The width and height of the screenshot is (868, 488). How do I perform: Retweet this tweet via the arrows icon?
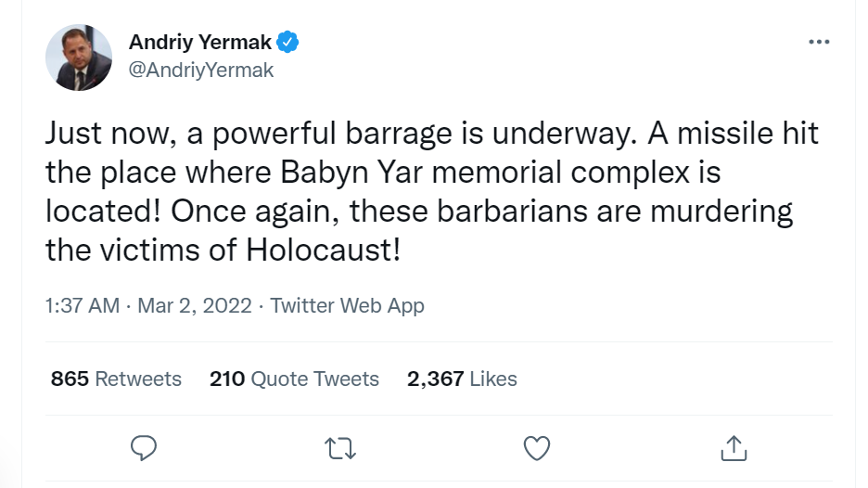340,449
